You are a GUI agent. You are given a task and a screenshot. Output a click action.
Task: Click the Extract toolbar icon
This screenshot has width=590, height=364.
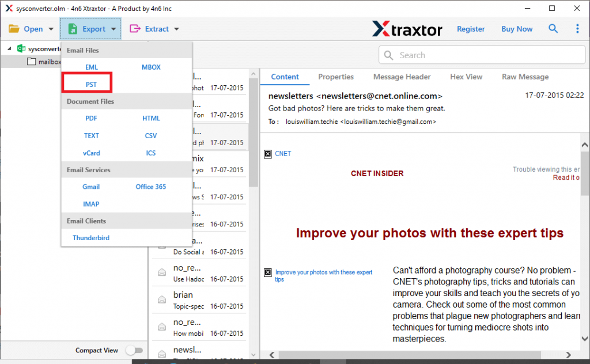(135, 29)
